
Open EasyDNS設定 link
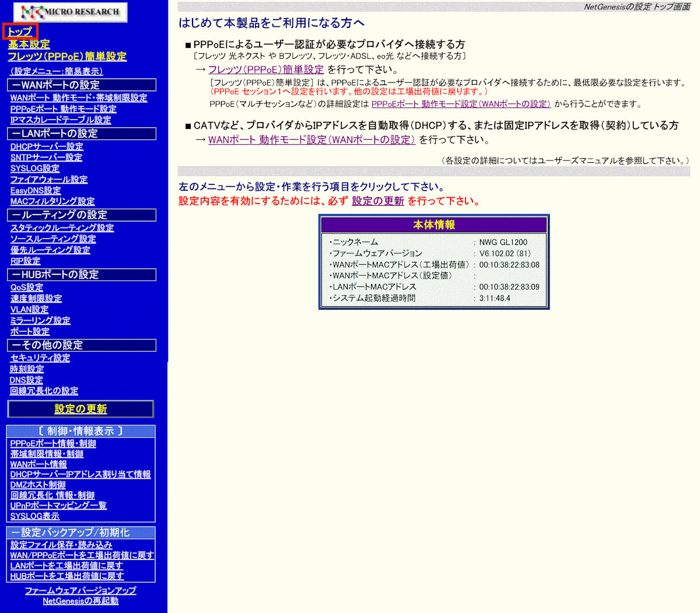36,191
